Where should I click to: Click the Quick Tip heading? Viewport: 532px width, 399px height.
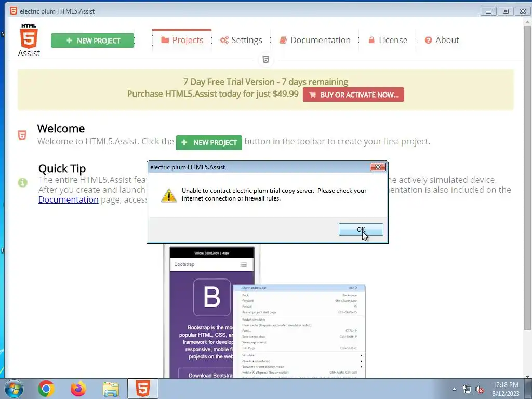62,169
